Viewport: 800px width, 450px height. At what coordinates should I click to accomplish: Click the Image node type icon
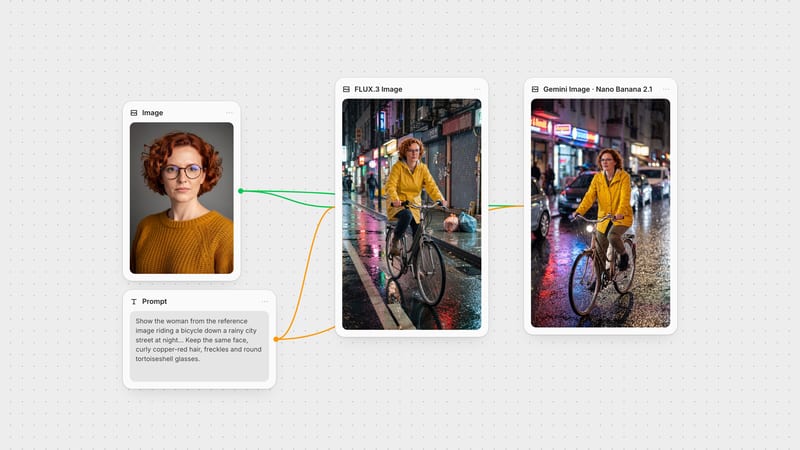coord(134,113)
